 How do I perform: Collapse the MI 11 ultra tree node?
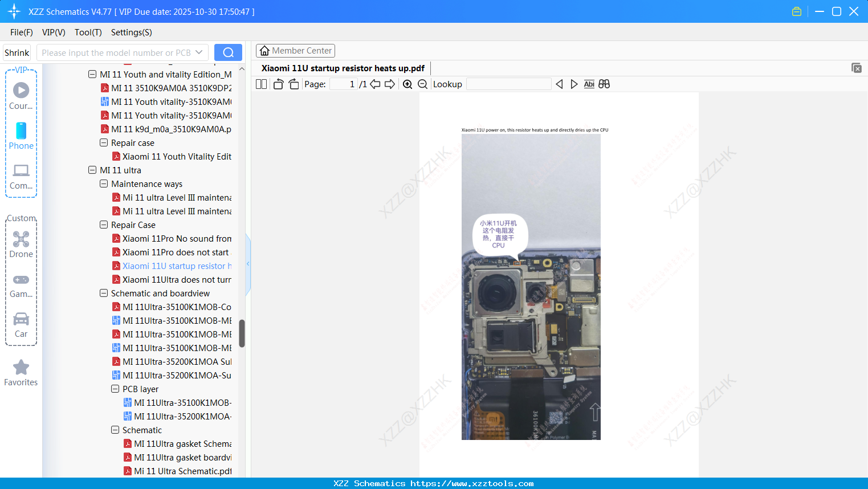92,170
